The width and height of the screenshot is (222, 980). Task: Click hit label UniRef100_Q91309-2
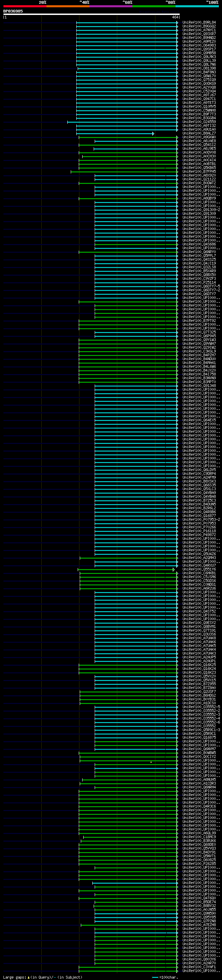[x=201, y=210]
